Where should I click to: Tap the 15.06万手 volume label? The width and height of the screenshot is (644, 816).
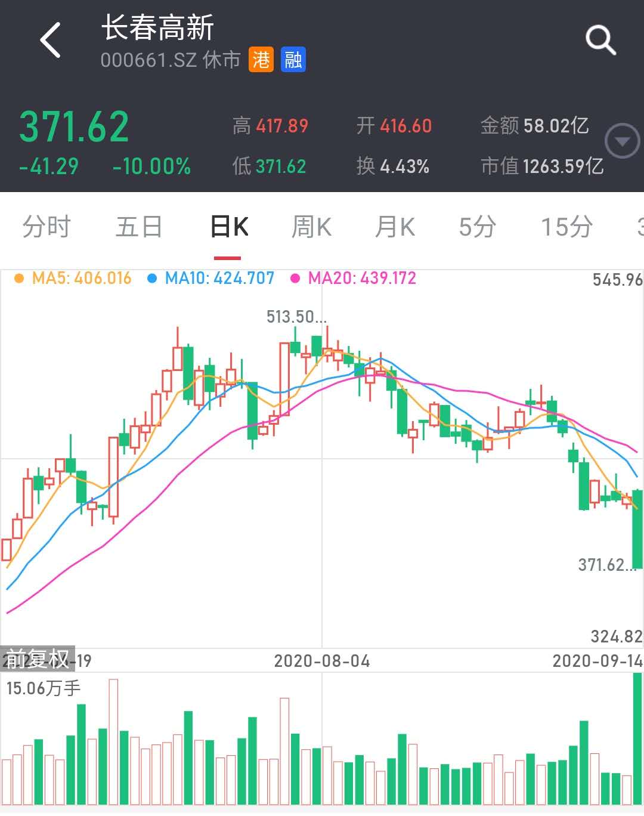[43, 688]
